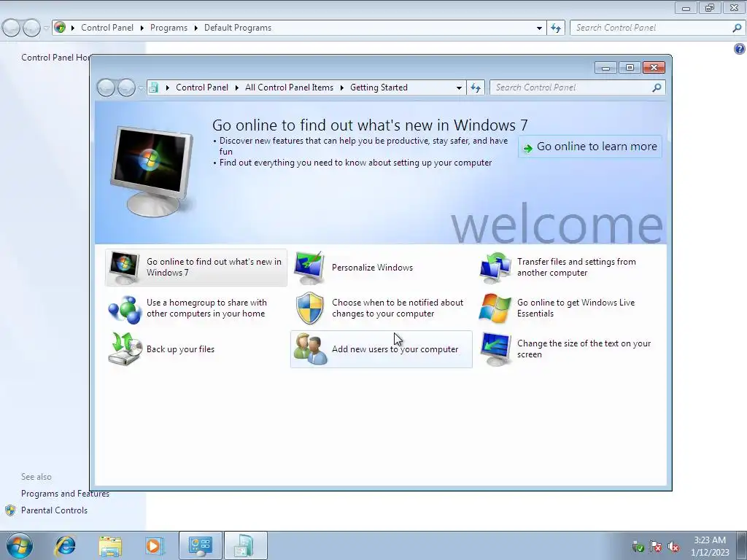
Task: Select Transfer files and settings from another computer text
Action: pos(576,268)
